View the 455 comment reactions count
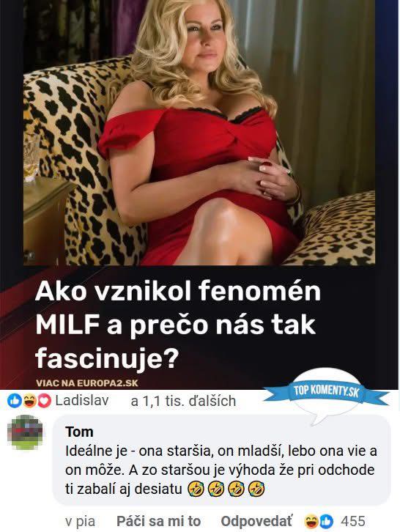 [x=353, y=522]
